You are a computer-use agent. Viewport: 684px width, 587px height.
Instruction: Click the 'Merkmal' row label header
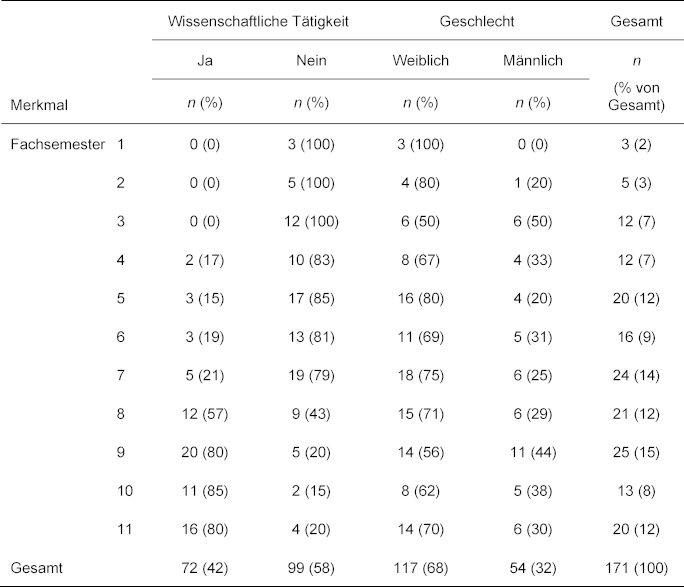click(x=38, y=102)
